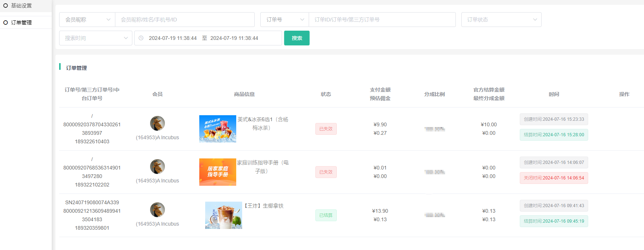
Task: Click member avatar in order 189322610403 row
Action: point(157,123)
